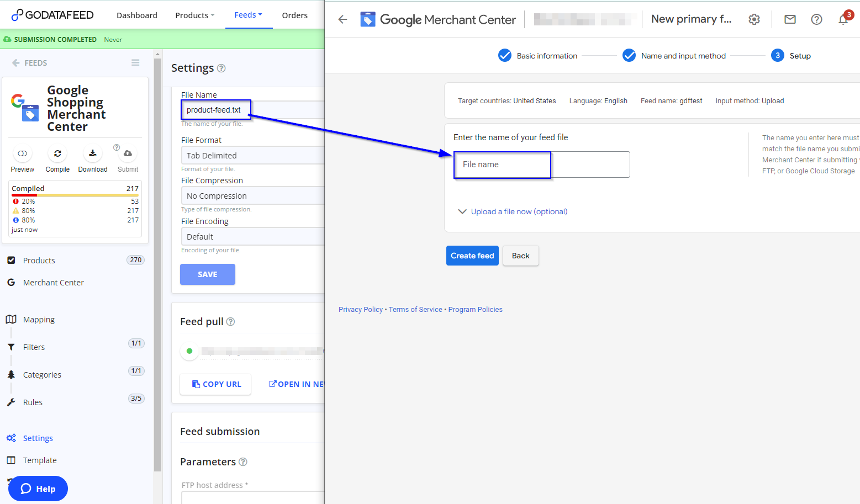Open the File Format dropdown
This screenshot has width=860, height=504.
pyautogui.click(x=252, y=156)
